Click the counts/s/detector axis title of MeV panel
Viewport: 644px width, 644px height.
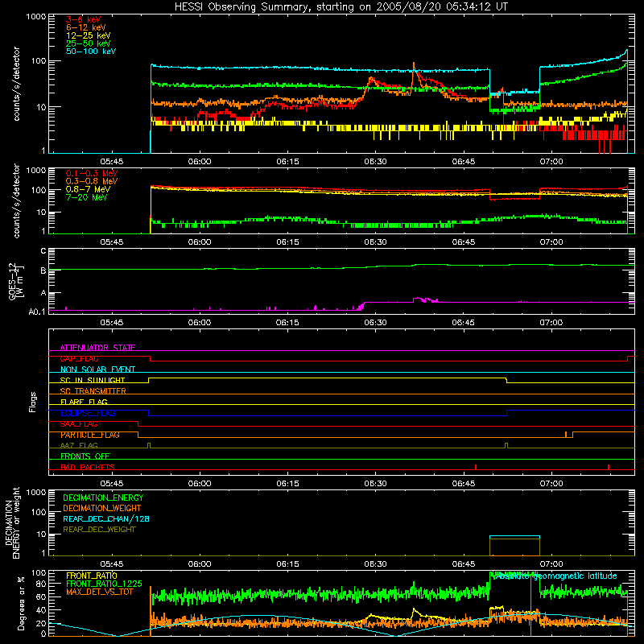pos(16,200)
